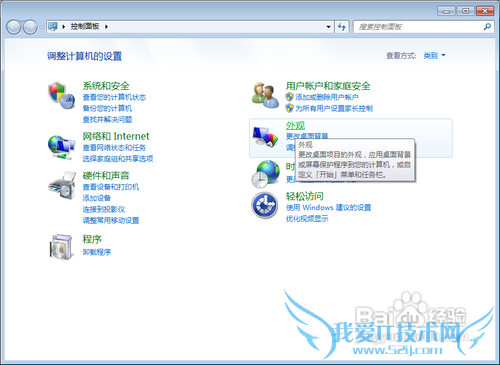Open 备份您的计算机 link
Viewport: 500px width, 365px height.
click(x=107, y=108)
